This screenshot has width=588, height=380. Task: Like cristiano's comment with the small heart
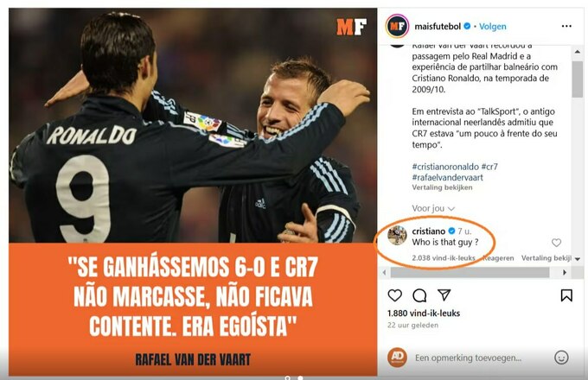(556, 243)
